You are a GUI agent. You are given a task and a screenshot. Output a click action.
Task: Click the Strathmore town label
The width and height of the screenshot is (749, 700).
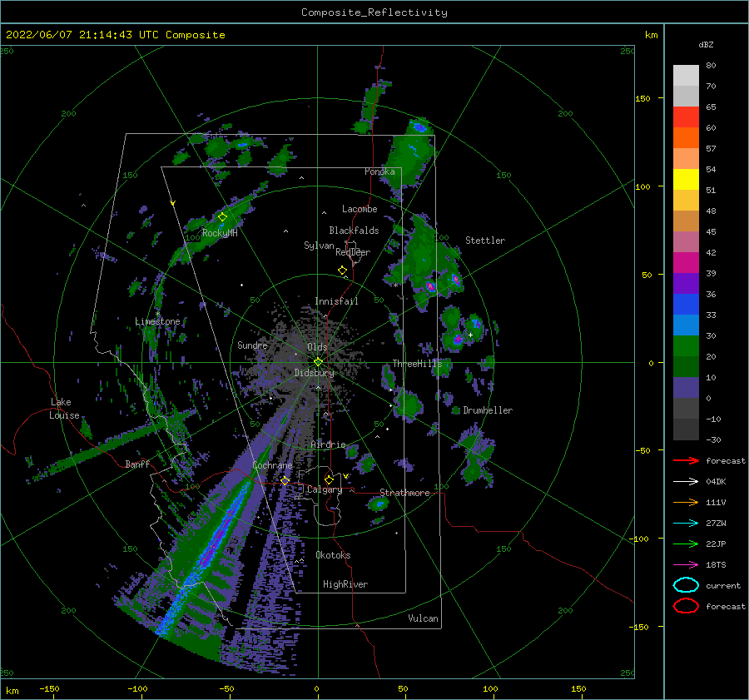(404, 493)
